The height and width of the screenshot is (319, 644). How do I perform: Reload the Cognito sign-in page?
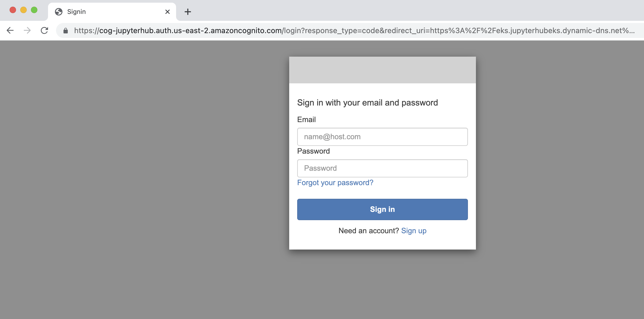[45, 30]
